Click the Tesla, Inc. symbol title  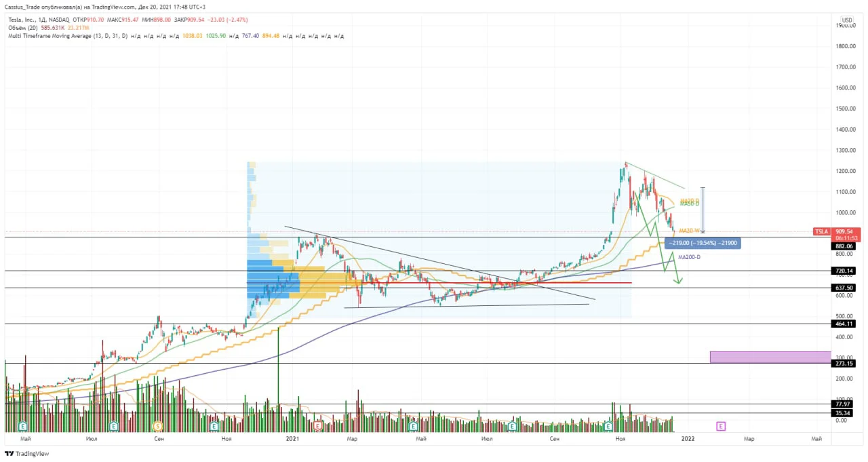click(23, 20)
